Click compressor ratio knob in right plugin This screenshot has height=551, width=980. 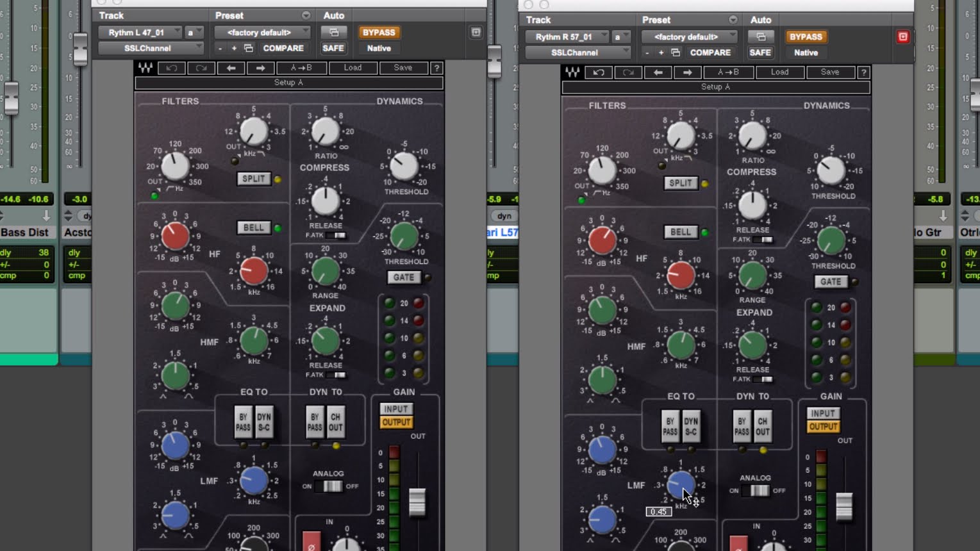coord(752,136)
